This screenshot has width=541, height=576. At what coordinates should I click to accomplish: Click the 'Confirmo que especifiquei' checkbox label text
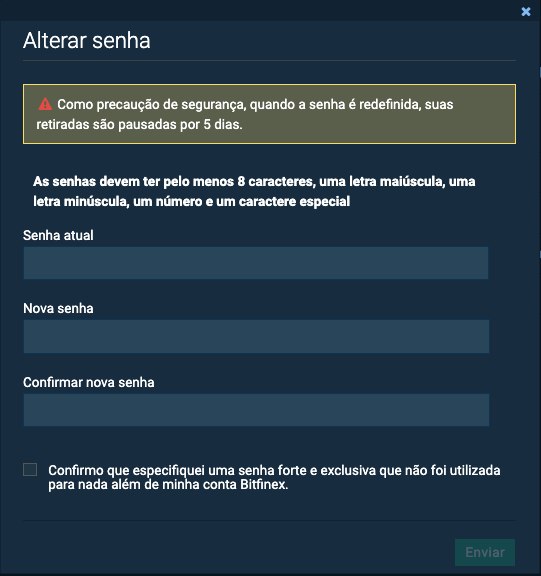(274, 477)
